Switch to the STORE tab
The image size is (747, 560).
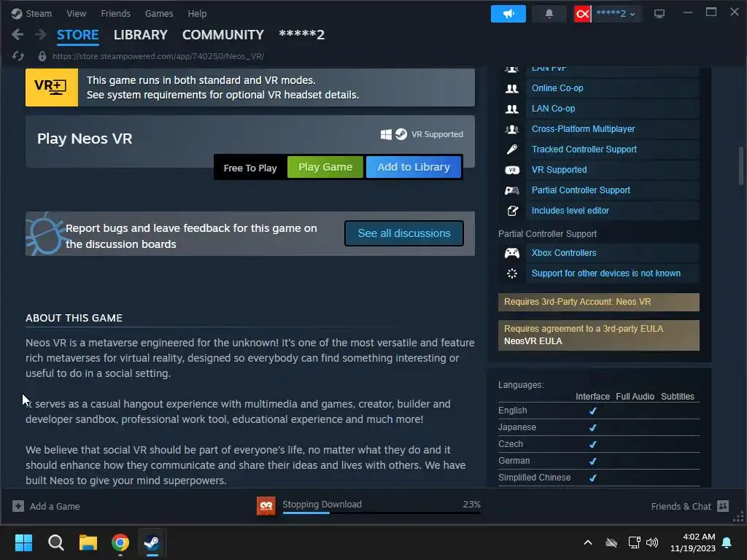coord(77,35)
